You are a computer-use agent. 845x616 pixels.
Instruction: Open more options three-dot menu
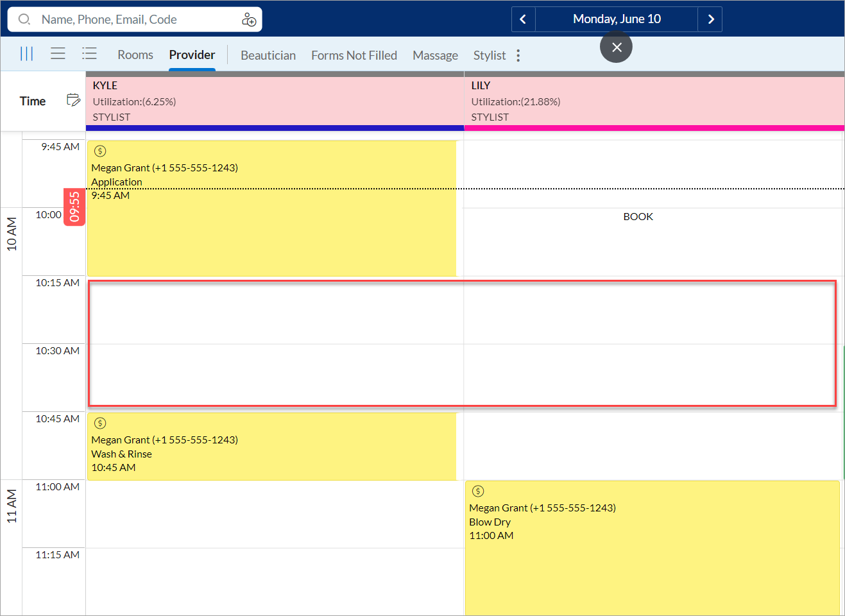coord(518,55)
